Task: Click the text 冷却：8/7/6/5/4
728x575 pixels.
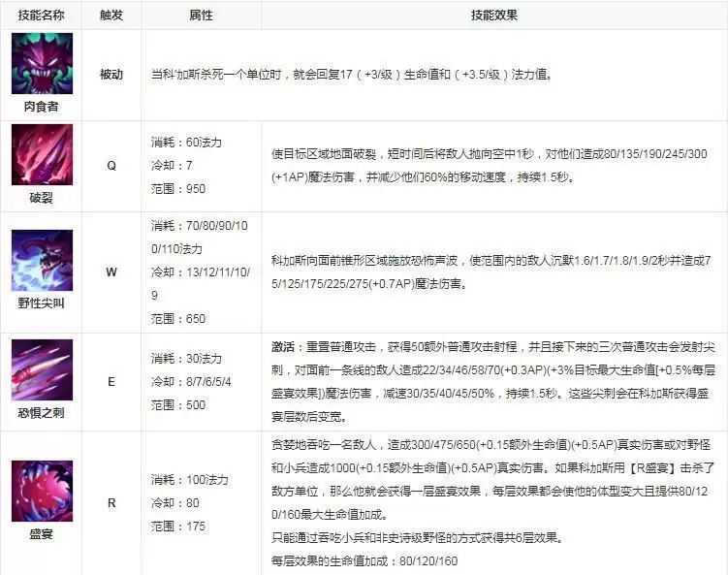Action: (191, 382)
